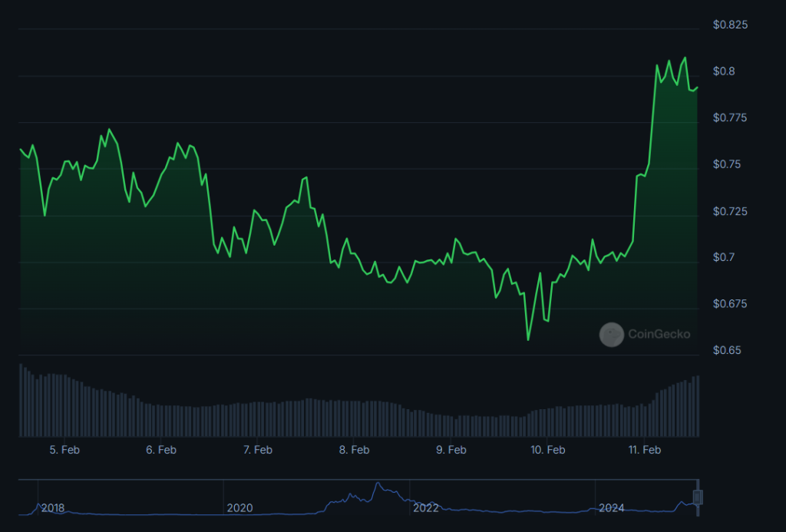The height and width of the screenshot is (532, 786).
Task: Click the $0.825 price axis label
Action: point(731,25)
